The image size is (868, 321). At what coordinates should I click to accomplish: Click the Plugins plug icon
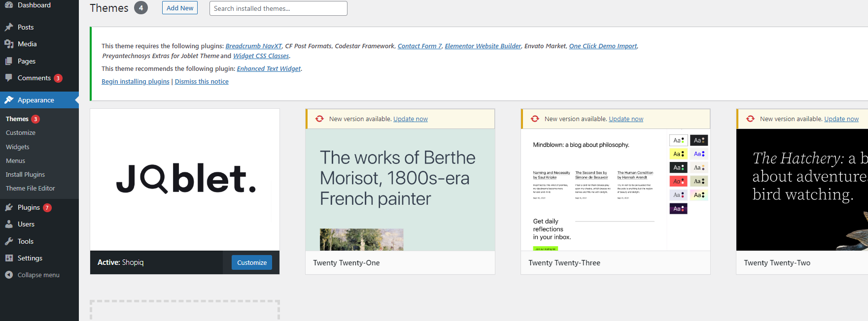tap(9, 207)
